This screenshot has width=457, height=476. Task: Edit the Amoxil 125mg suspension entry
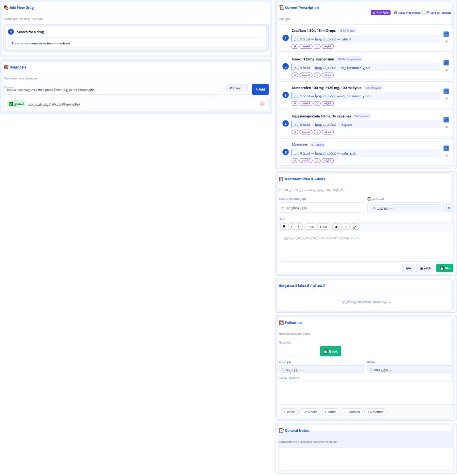click(x=446, y=63)
